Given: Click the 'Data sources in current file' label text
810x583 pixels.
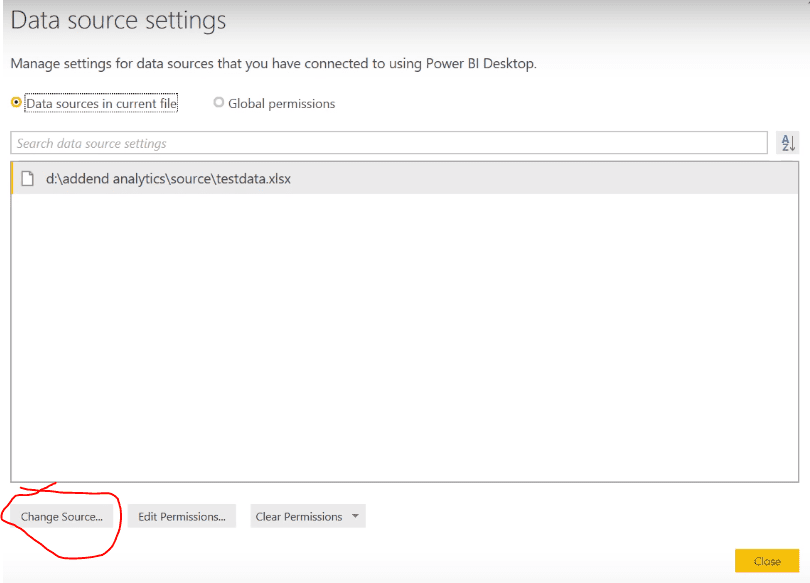Looking at the screenshot, I should click(101, 103).
